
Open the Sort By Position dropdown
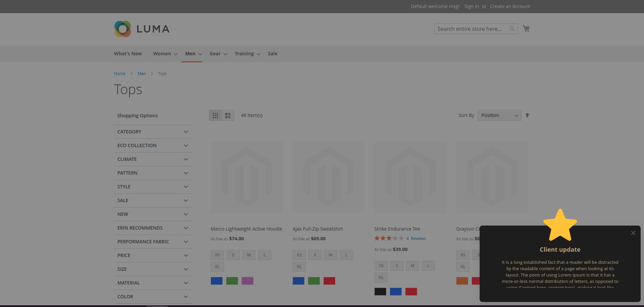[x=499, y=115]
